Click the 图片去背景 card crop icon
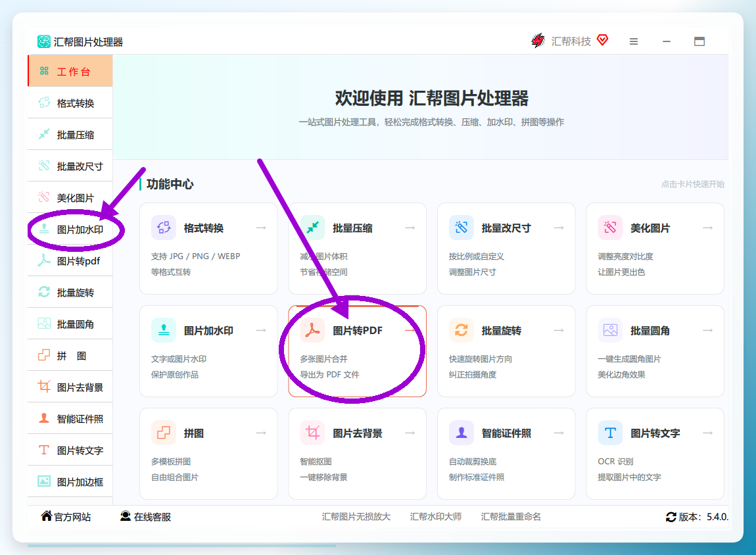Screen dimensions: 756x555 point(312,433)
